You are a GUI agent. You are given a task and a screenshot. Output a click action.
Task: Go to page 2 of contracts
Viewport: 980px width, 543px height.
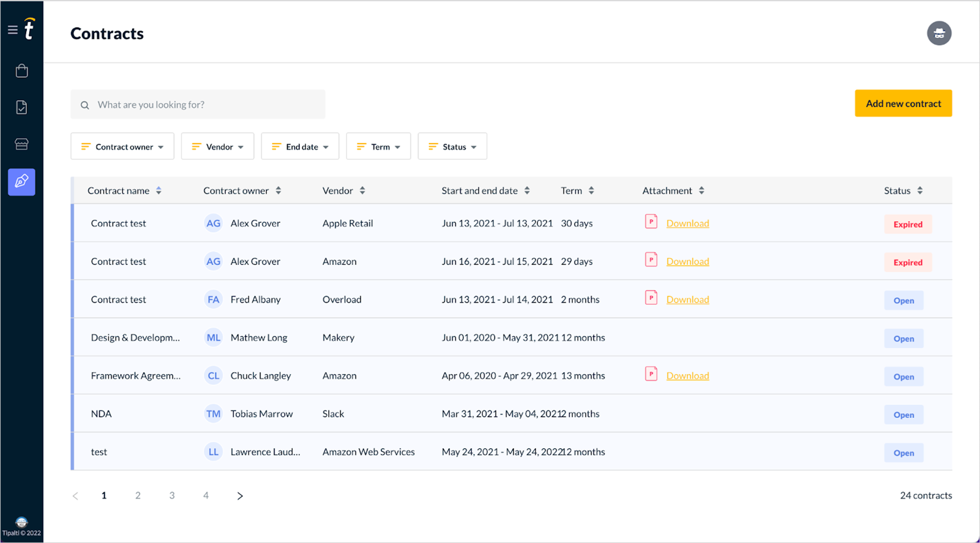click(x=138, y=496)
